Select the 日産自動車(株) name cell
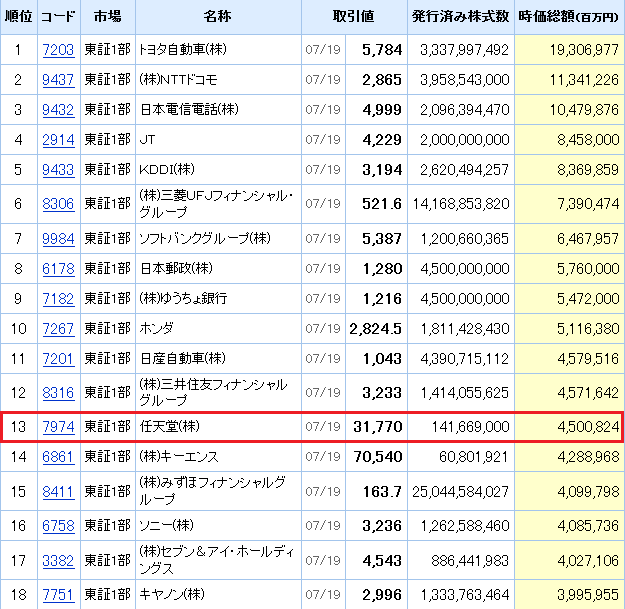625x609 pixels. click(x=218, y=359)
